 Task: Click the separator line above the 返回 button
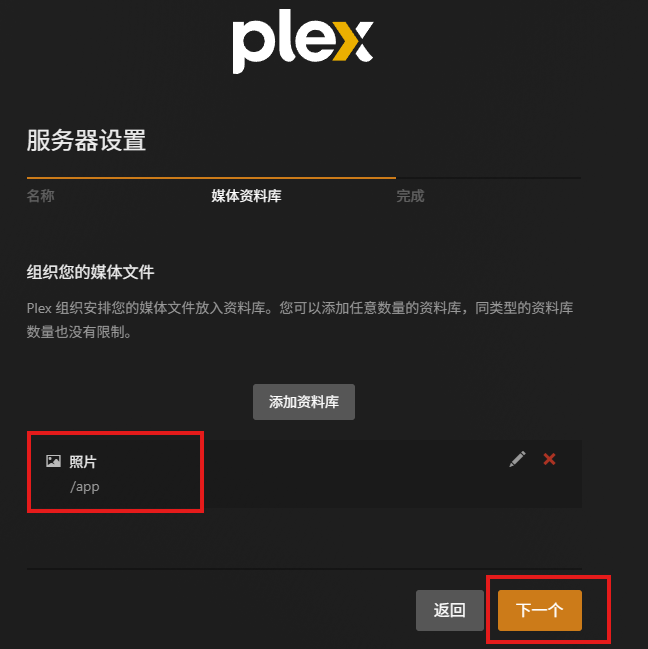point(304,569)
